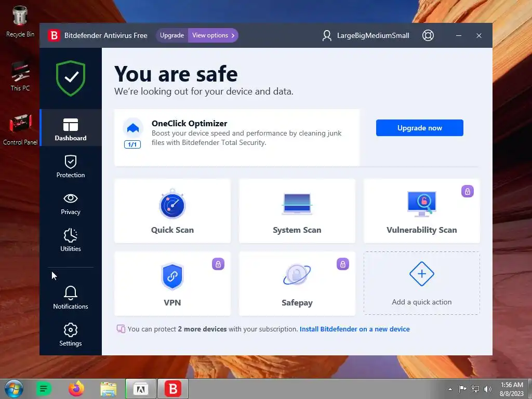Show hidden system tray icons
Screen dimensions: 532x399
(x=450, y=389)
